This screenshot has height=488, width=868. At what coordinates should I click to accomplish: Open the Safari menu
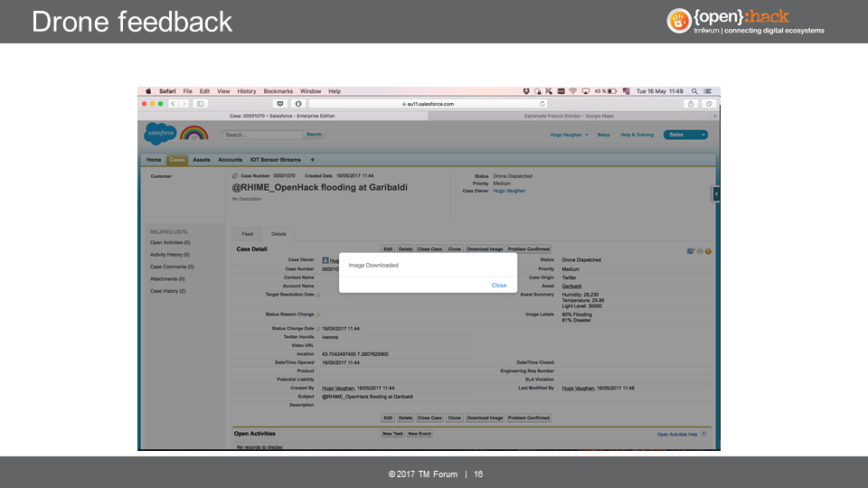pos(167,91)
